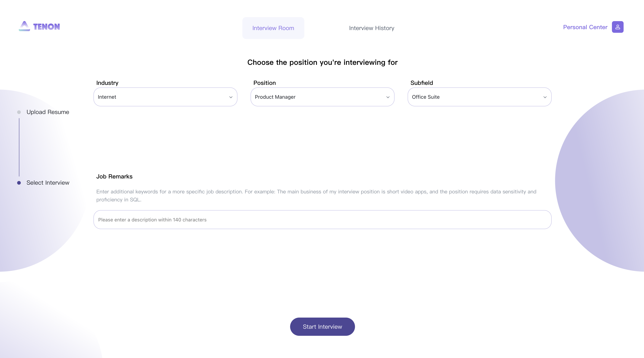Switch to the Interview Room tab
The width and height of the screenshot is (644, 358).
(273, 28)
